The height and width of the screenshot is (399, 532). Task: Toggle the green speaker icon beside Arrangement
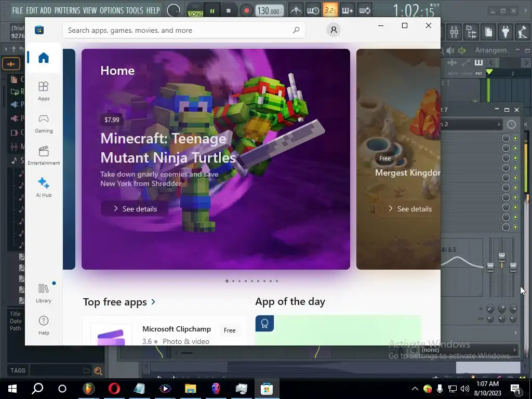462,50
